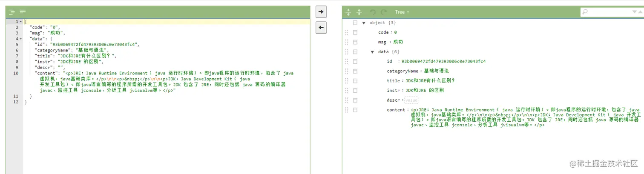Screen dimensions: 644x174
Task: Select the code field name in tree
Action: pos(383,32)
